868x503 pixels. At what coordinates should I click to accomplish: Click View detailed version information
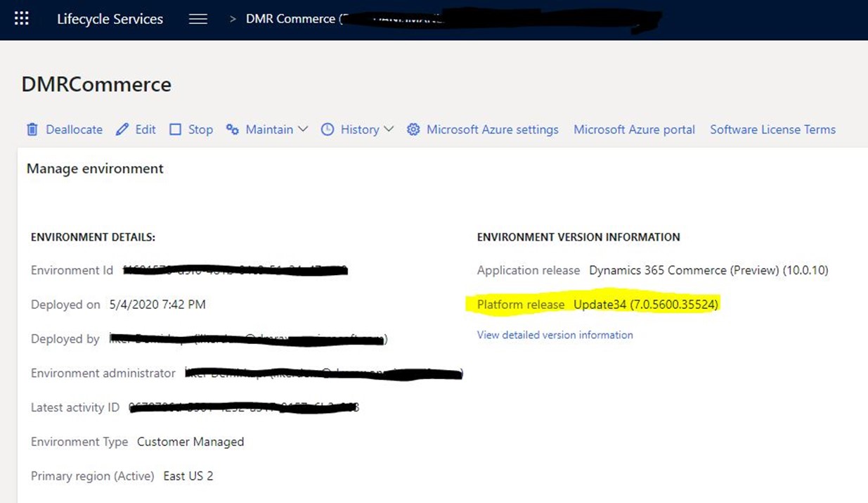pyautogui.click(x=555, y=335)
